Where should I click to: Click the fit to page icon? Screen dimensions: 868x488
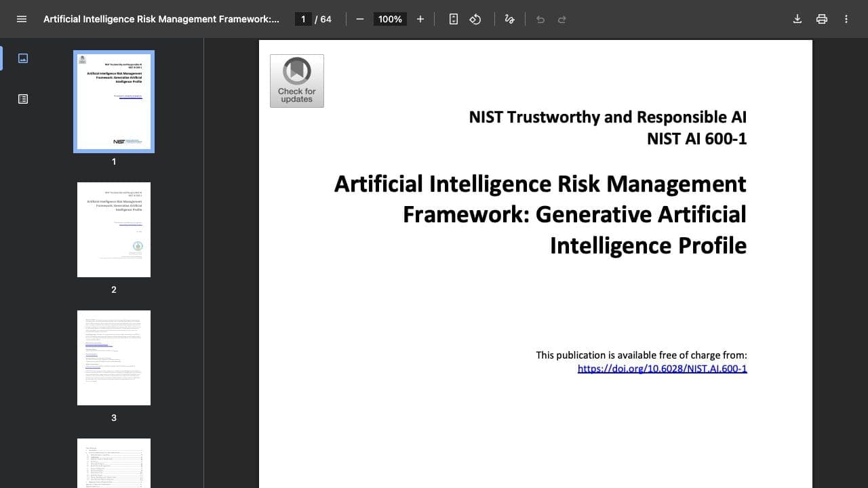[454, 19]
